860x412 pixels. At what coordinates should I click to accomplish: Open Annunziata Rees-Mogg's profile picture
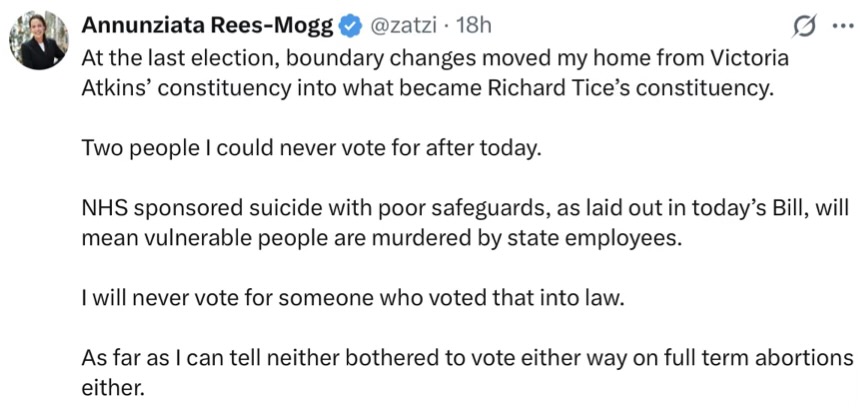coord(38,40)
